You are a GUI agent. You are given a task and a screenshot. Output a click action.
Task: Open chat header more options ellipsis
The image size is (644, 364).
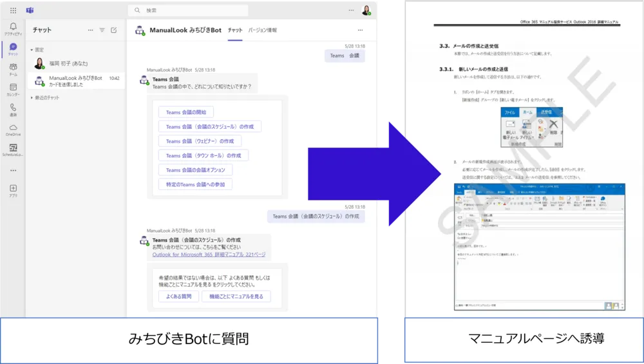[360, 30]
